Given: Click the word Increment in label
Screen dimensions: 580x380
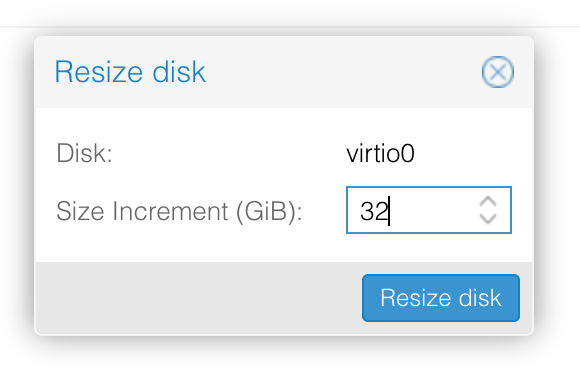Looking at the screenshot, I should (170, 211).
